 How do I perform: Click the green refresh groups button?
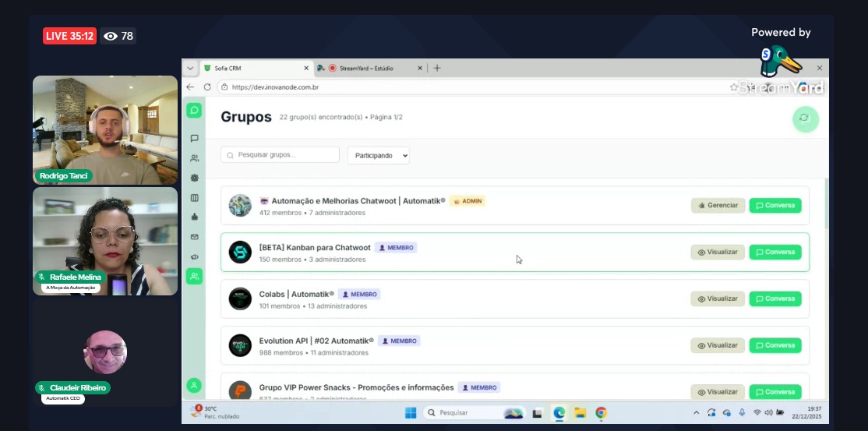[805, 118]
